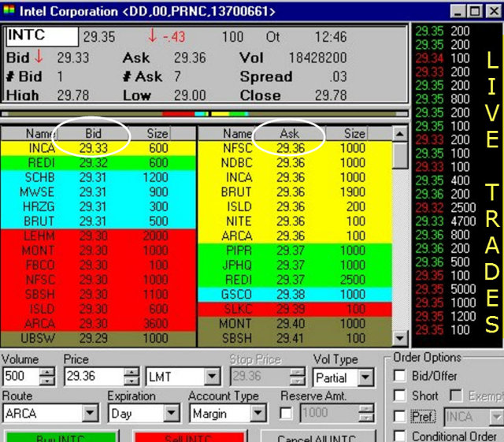Viewport: 504px width, 442px height.
Task: Click the scroll-down arrow of the ask list
Action: click(x=399, y=338)
